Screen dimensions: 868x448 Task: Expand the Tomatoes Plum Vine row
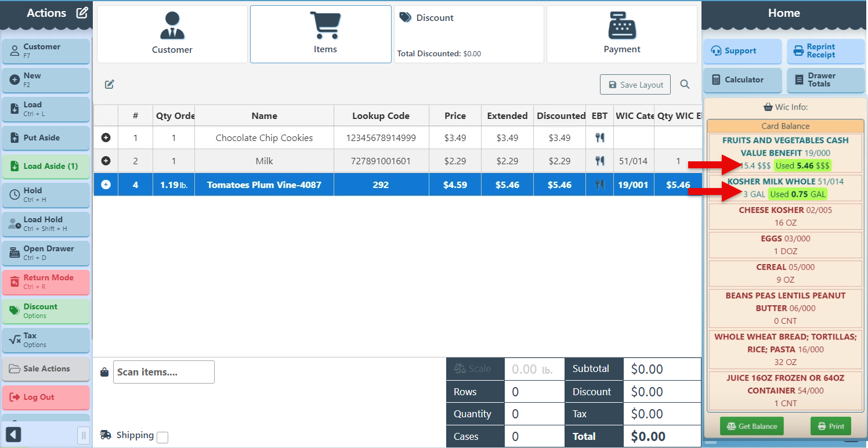106,185
